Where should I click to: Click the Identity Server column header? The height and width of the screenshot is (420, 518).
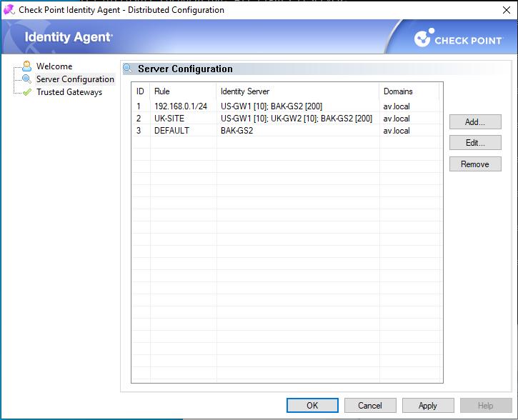pos(298,91)
